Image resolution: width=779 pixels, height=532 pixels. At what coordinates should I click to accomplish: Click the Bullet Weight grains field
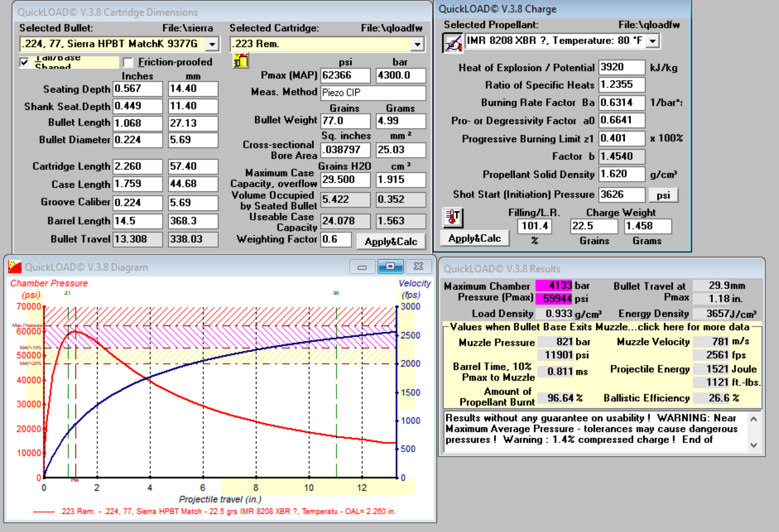click(x=346, y=121)
